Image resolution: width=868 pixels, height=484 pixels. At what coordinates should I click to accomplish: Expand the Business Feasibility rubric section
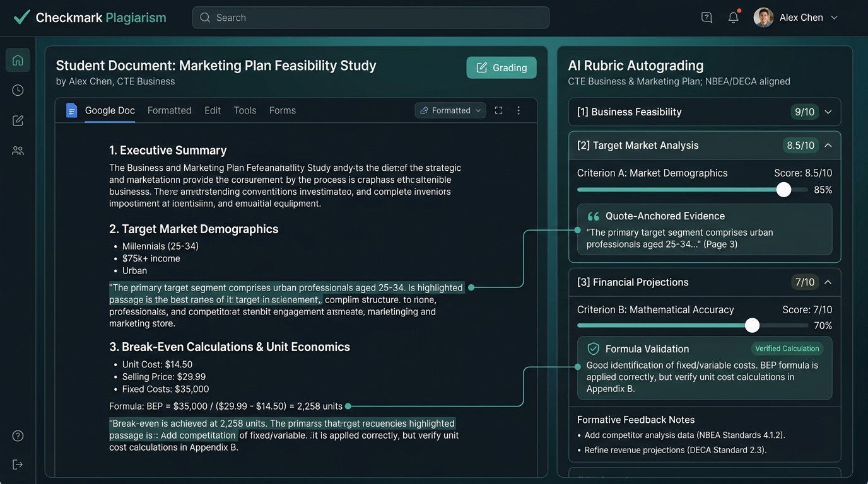click(x=828, y=112)
